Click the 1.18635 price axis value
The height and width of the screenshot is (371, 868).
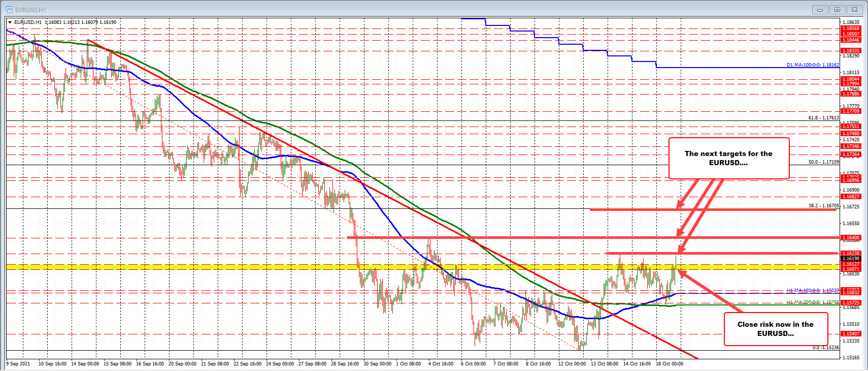(x=851, y=22)
